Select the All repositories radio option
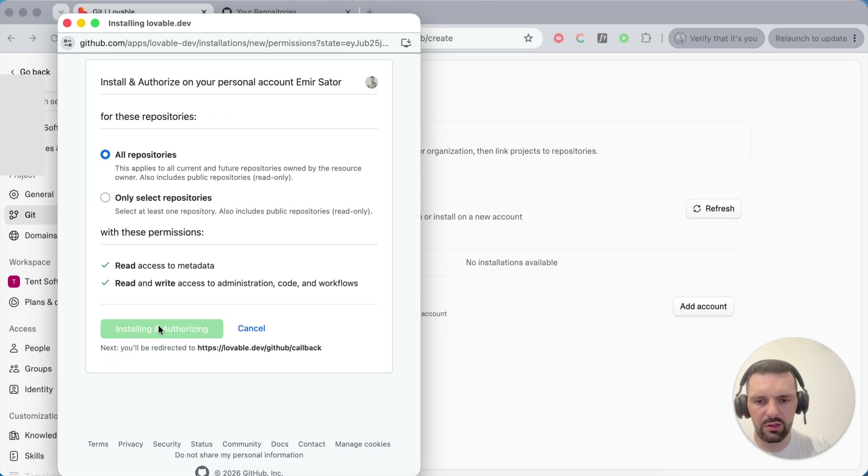The width and height of the screenshot is (868, 476). coord(105,154)
